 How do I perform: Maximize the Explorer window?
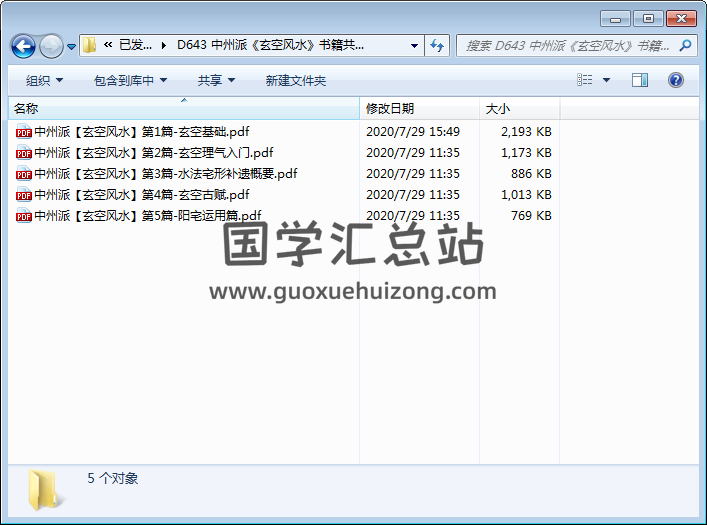[x=648, y=19]
